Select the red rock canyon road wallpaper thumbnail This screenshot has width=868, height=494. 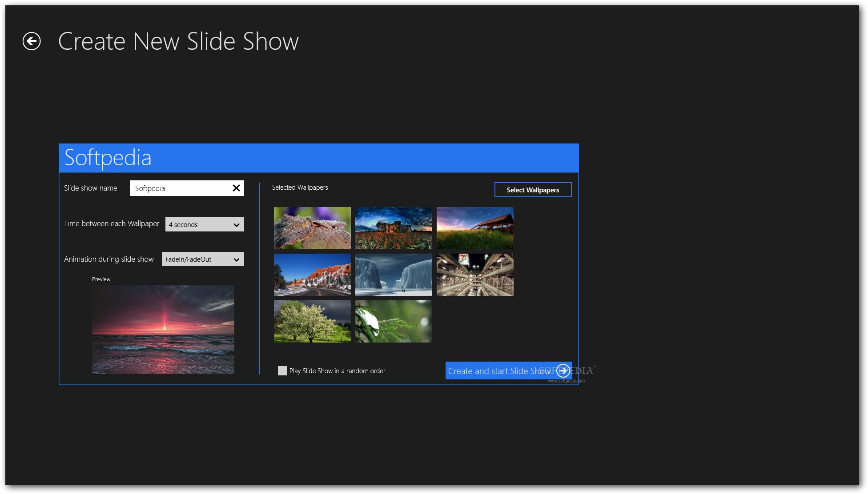point(312,275)
